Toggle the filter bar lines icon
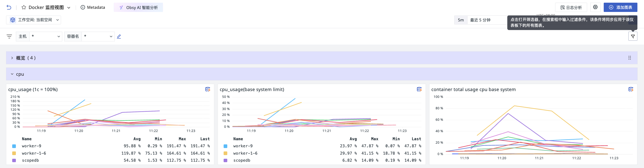The image size is (644, 168). click(9, 37)
